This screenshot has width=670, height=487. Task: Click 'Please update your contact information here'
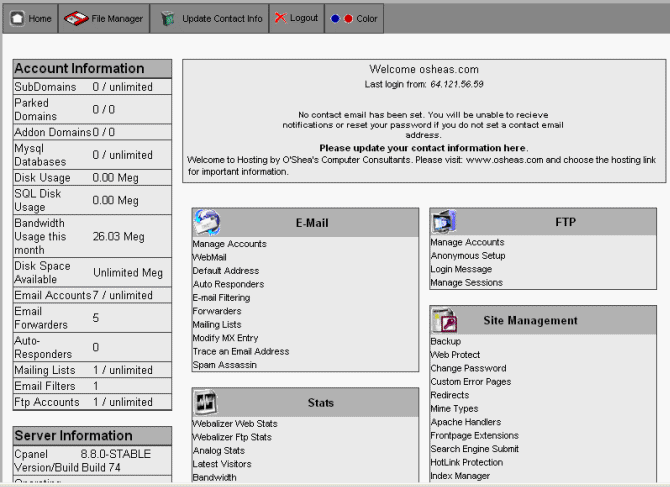click(423, 148)
